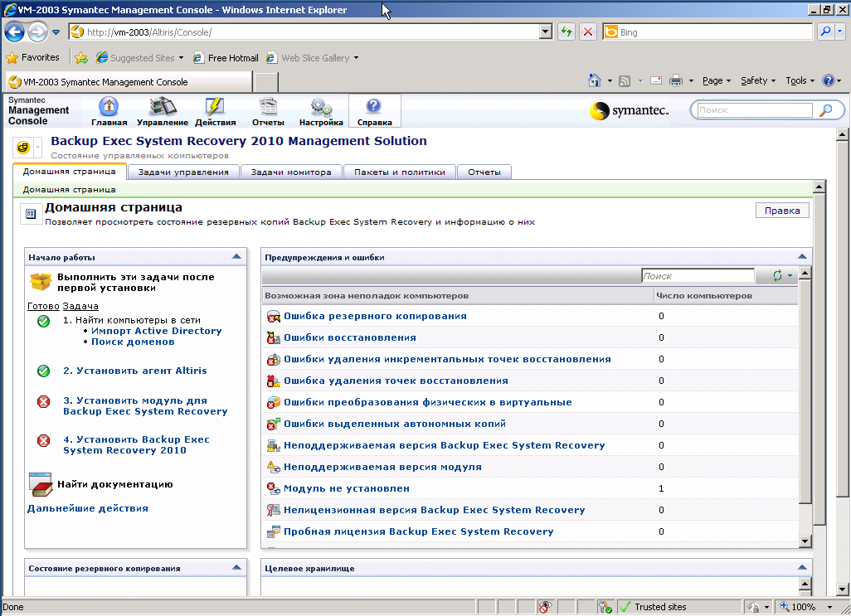Switch to the Пакеты и политики tab
The width and height of the screenshot is (851, 616).
(400, 172)
